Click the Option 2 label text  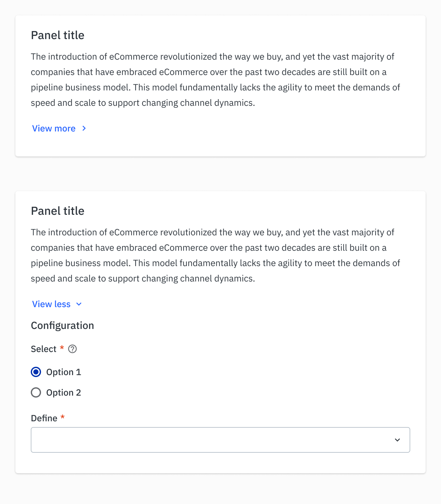[63, 392]
